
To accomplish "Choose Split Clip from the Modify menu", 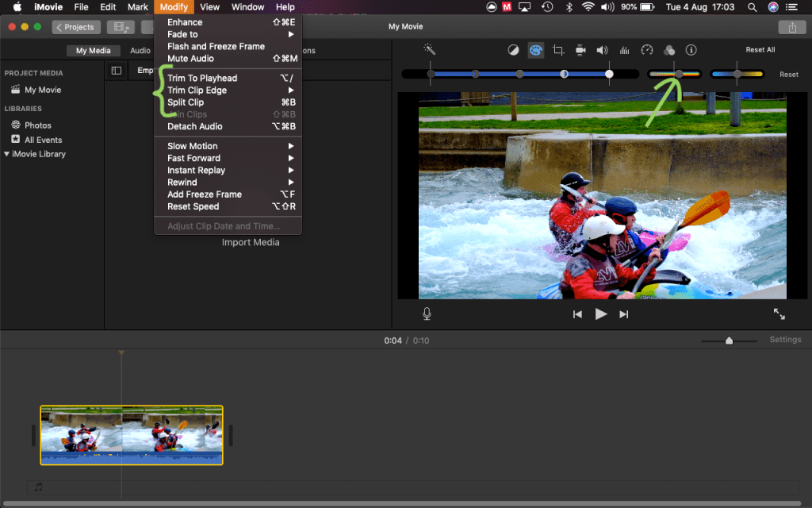I will tap(186, 102).
